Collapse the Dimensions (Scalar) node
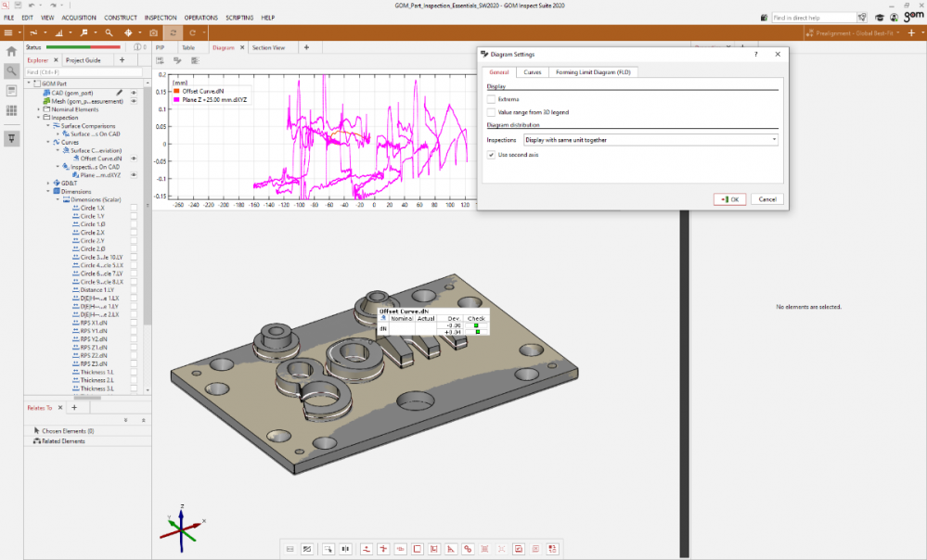The width and height of the screenshot is (927, 560). (58, 199)
